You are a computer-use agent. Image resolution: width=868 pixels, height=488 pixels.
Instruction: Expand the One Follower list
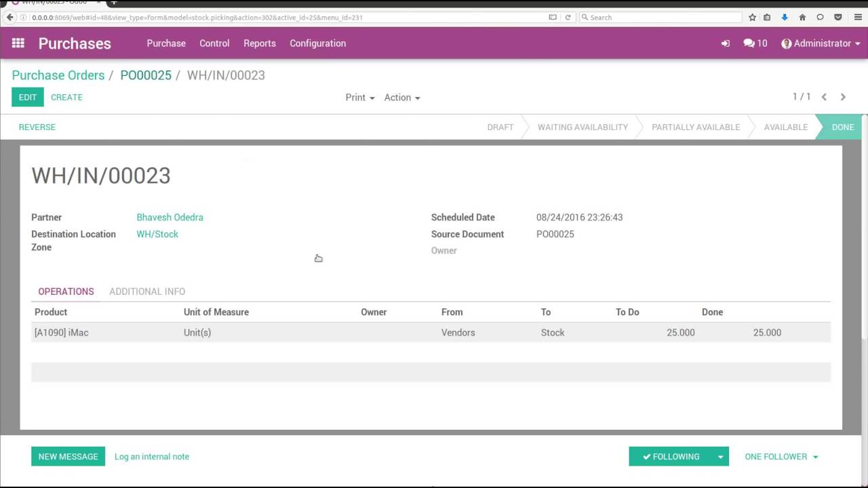781,457
